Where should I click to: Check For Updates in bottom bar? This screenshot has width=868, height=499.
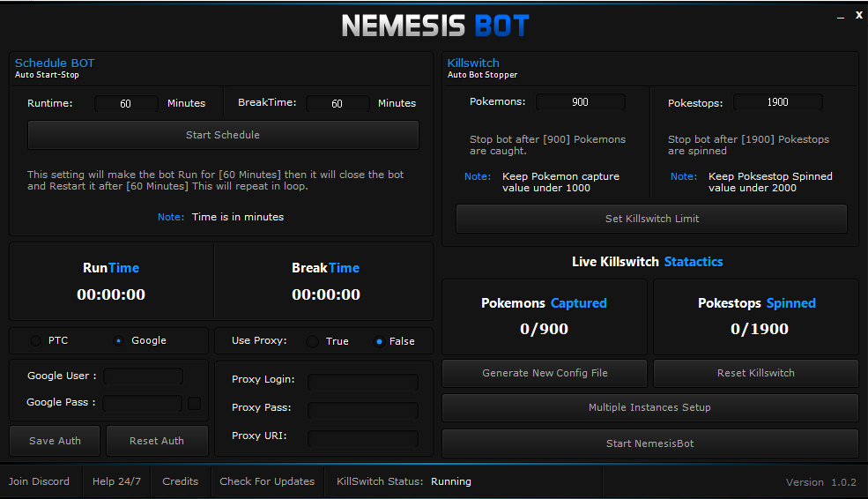pyautogui.click(x=267, y=481)
